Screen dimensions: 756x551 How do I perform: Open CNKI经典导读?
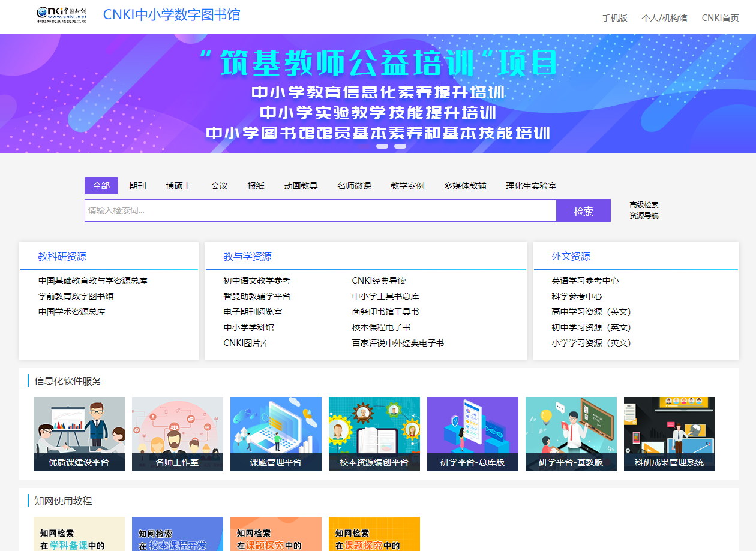(379, 281)
